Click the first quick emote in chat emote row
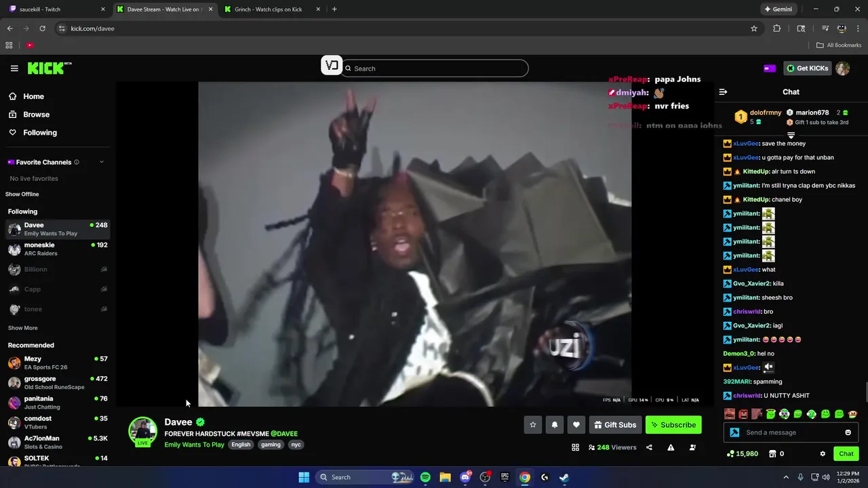The image size is (868, 488). click(730, 413)
